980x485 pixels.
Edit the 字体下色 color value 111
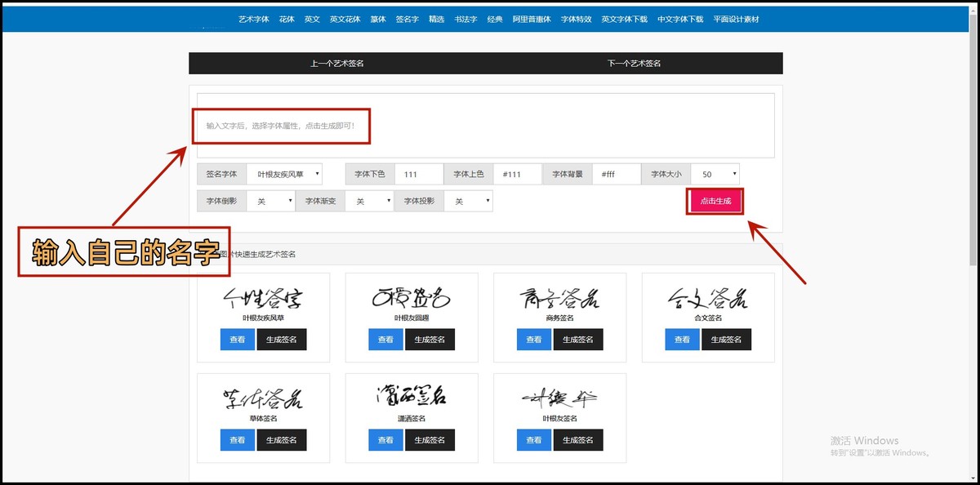click(418, 173)
